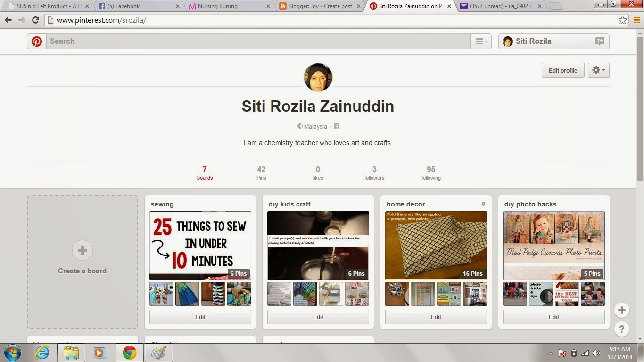Click first small thumbnail in sewing board
The width and height of the screenshot is (644, 362).
pos(162,294)
